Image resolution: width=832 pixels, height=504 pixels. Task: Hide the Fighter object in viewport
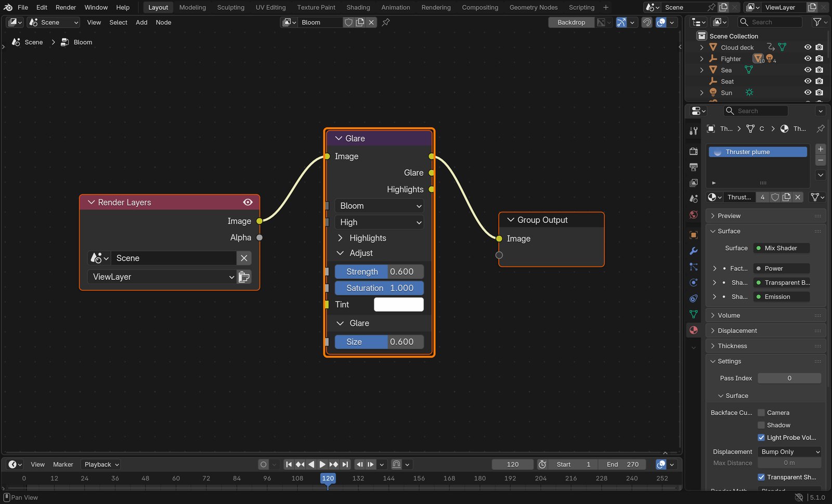click(808, 59)
